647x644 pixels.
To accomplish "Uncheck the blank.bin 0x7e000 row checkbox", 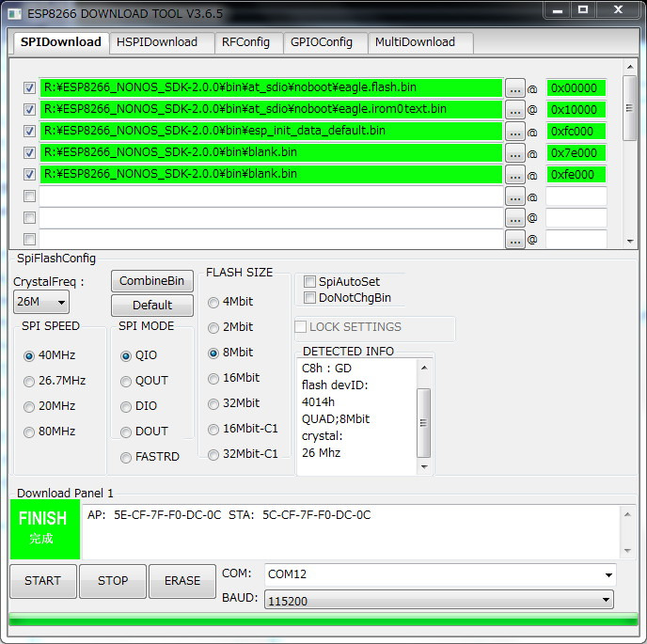I will pyautogui.click(x=29, y=152).
